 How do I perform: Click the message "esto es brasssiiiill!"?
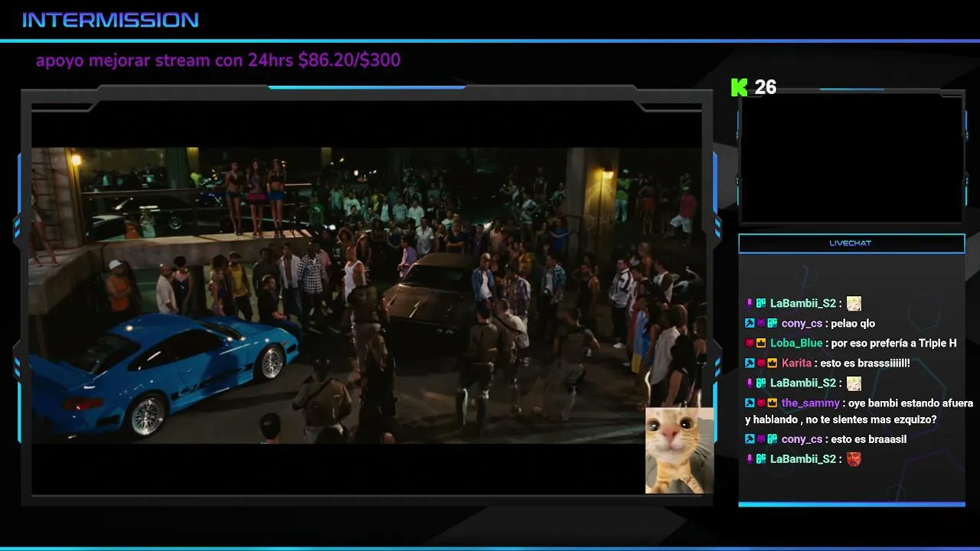click(x=865, y=364)
